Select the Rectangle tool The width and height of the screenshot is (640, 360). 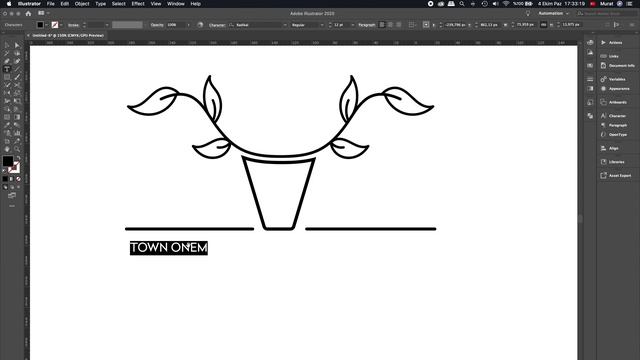[7, 77]
